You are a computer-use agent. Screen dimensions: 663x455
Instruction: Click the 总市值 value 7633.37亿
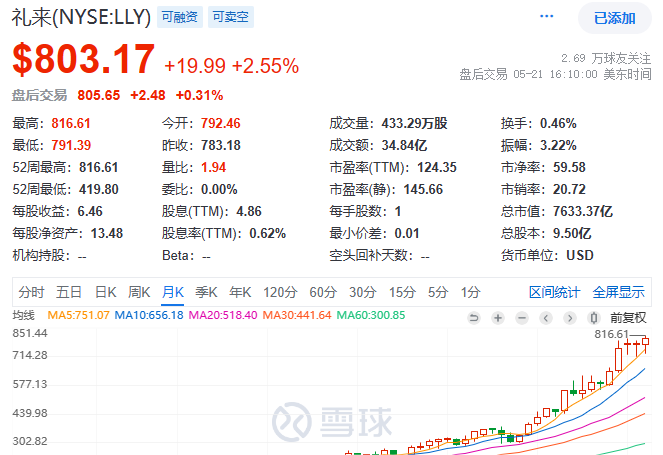point(583,211)
